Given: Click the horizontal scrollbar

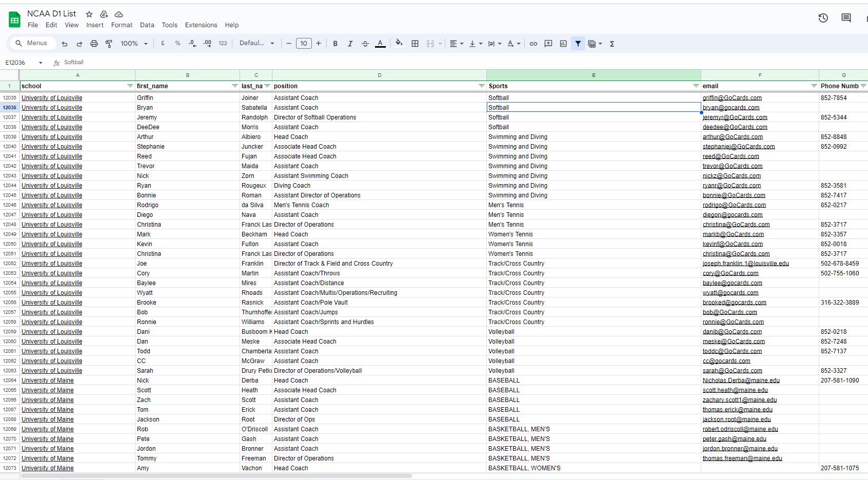Looking at the screenshot, I should [x=215, y=476].
